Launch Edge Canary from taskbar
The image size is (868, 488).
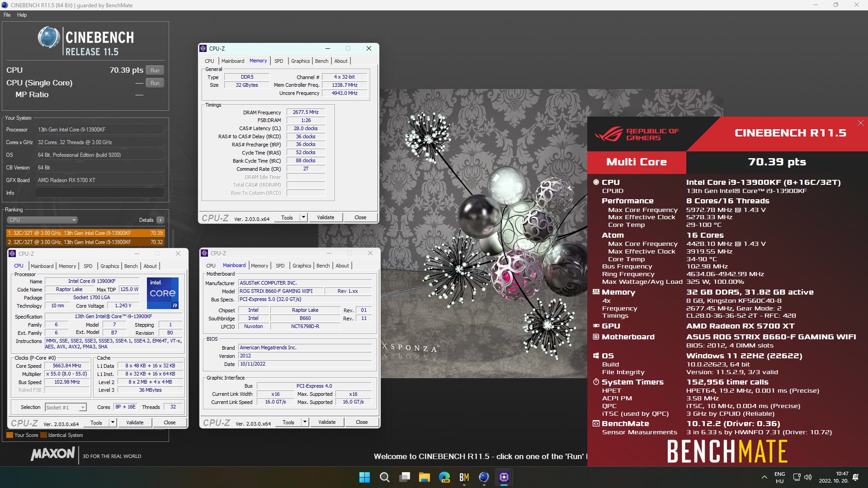coord(444,477)
